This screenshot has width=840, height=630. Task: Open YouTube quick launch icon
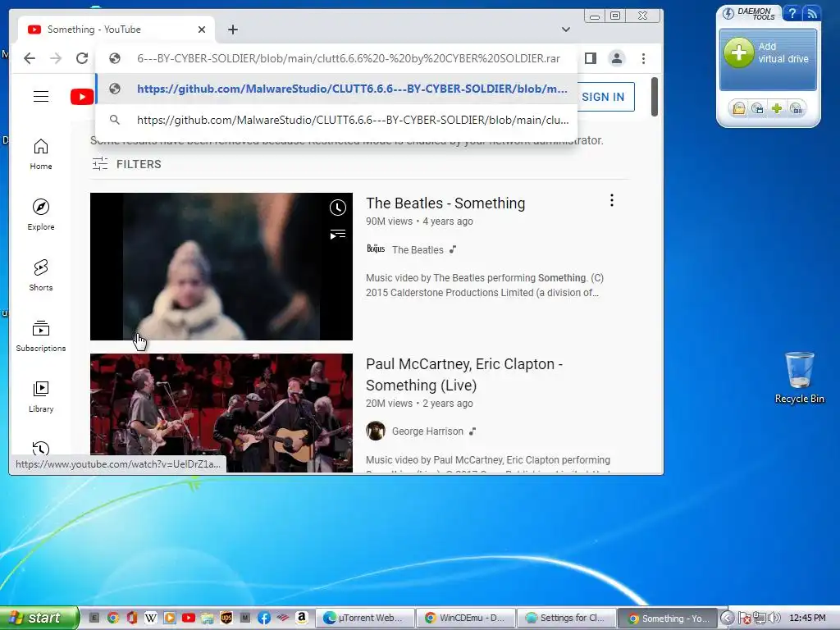(189, 618)
